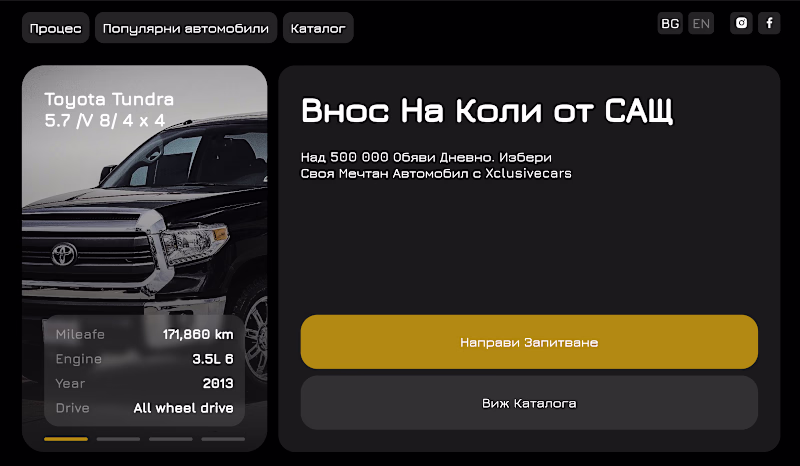Click the Toyota logo on the grille

coord(64,254)
